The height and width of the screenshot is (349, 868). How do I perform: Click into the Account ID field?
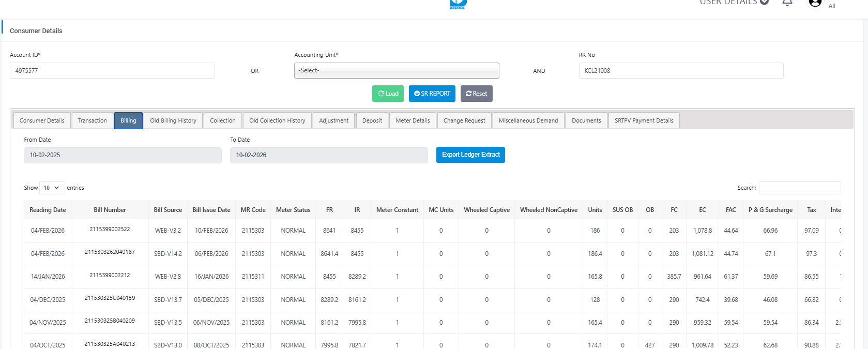(x=112, y=71)
